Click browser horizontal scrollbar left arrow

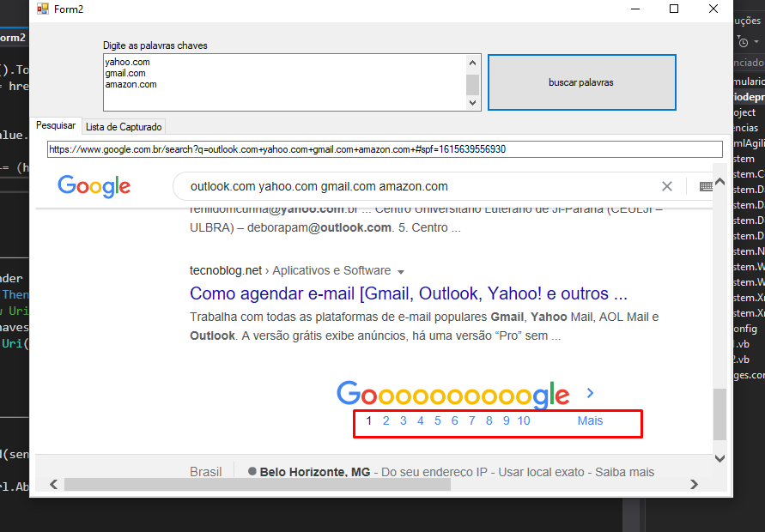click(54, 484)
